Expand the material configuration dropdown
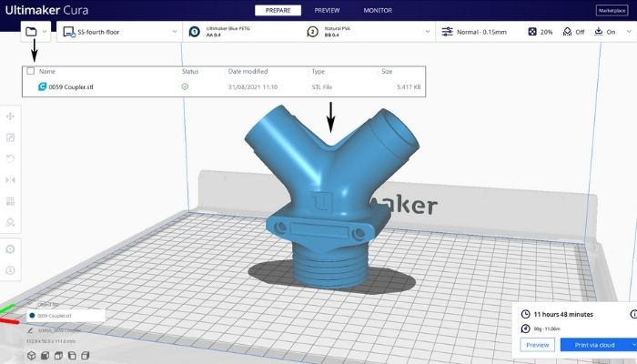Viewport: 637px width, 364px height. pos(428,32)
